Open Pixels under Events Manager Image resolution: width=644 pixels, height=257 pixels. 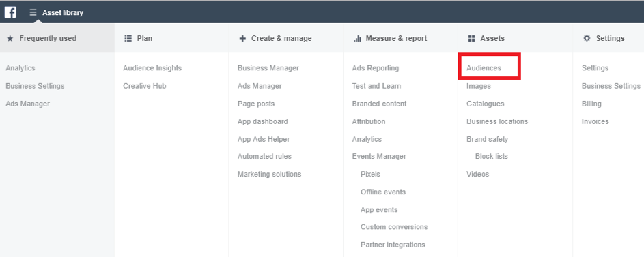tap(370, 174)
